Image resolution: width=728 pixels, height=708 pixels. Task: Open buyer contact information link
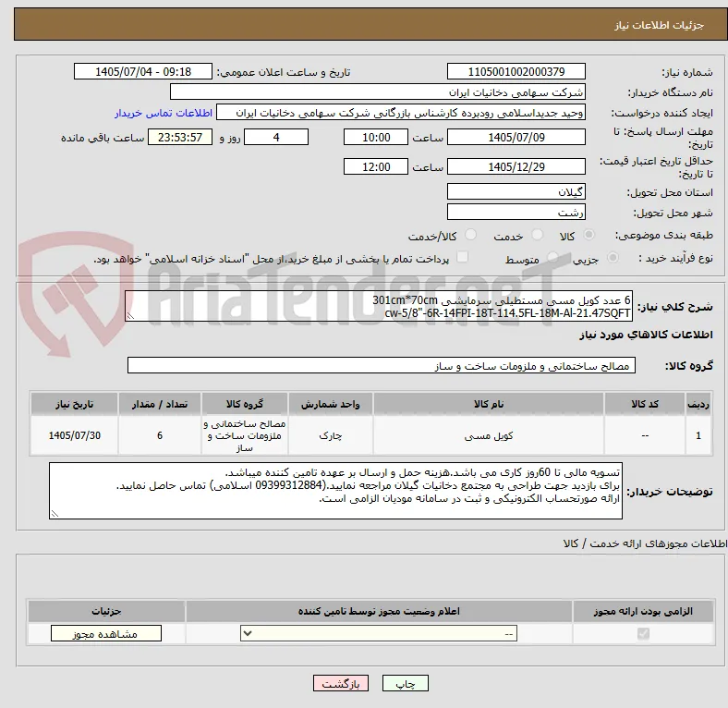(x=164, y=113)
